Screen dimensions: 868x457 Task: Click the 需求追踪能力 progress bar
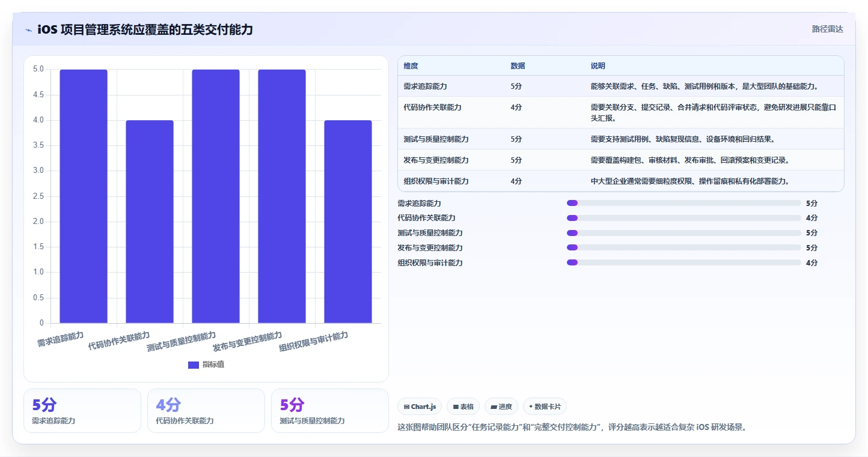pos(683,203)
